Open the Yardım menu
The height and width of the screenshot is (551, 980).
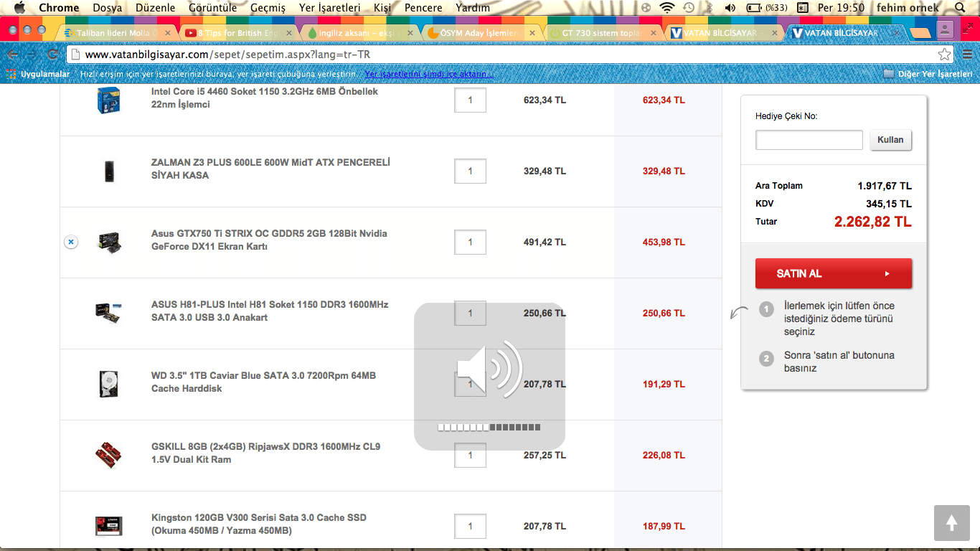[x=473, y=8]
